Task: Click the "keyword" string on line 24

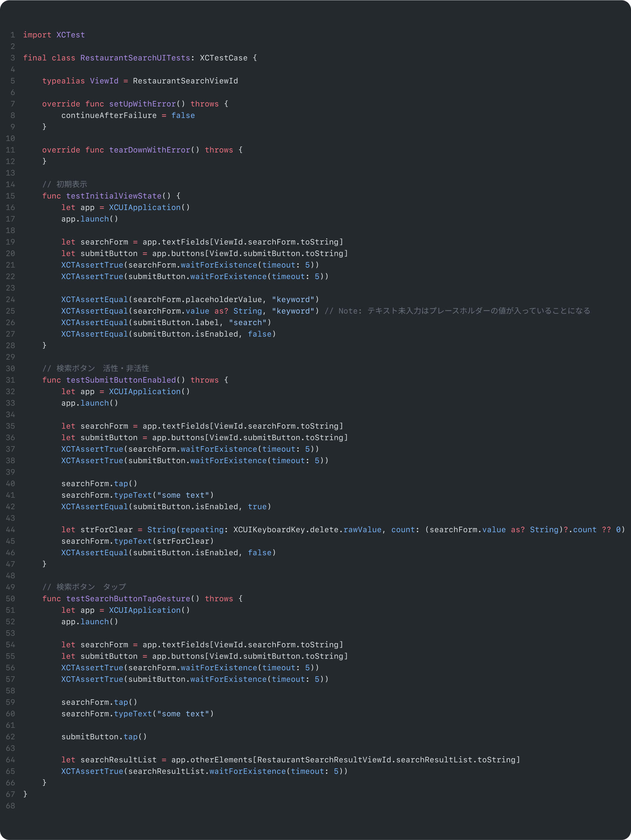Action: (x=293, y=300)
